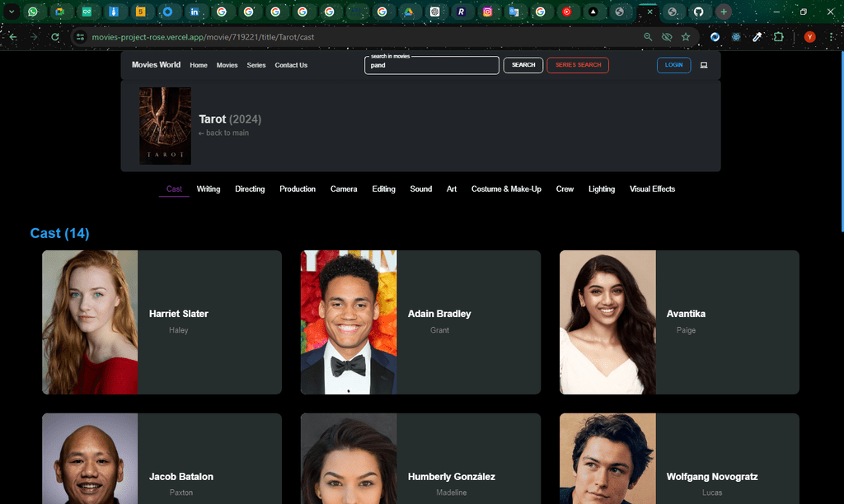
Task: Switch to the Production tab
Action: pyautogui.click(x=298, y=189)
